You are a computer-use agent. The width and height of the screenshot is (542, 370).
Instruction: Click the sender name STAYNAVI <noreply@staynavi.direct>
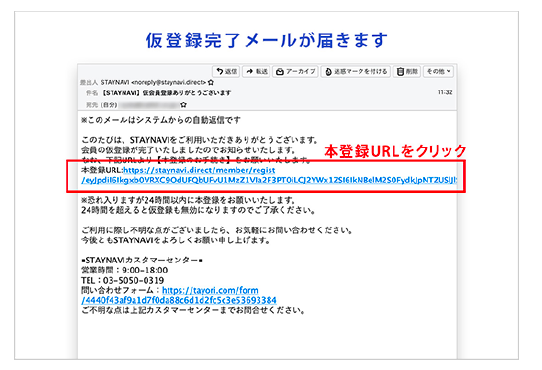point(153,82)
